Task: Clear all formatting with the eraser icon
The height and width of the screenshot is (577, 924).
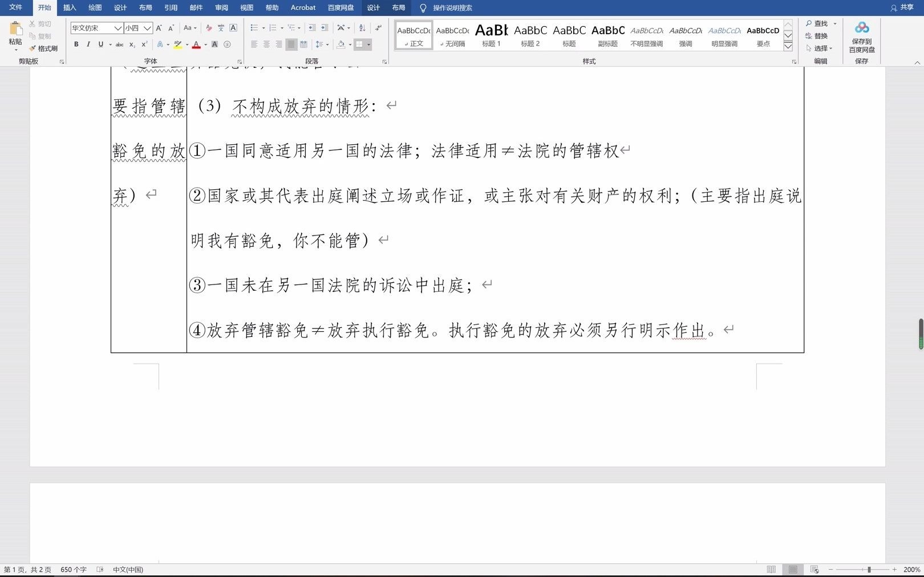Action: click(209, 28)
